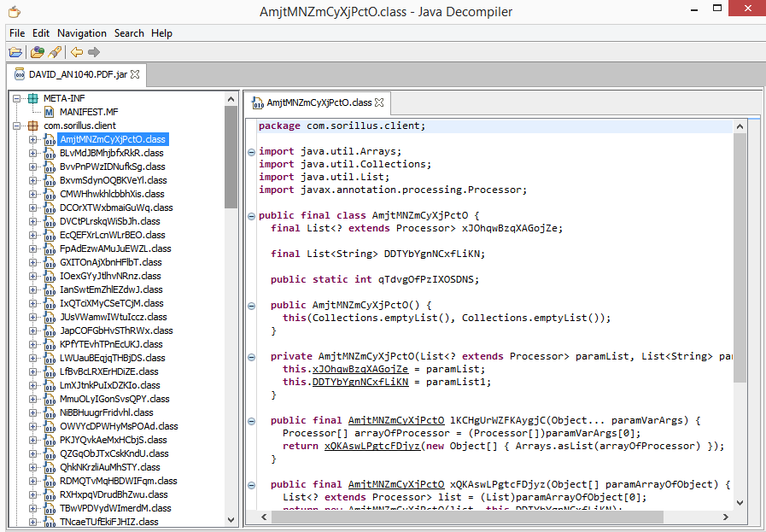This screenshot has width=766, height=532.
Task: Click class icon beside IanSwtEmZhlEZdwJ.class
Action: (x=50, y=289)
